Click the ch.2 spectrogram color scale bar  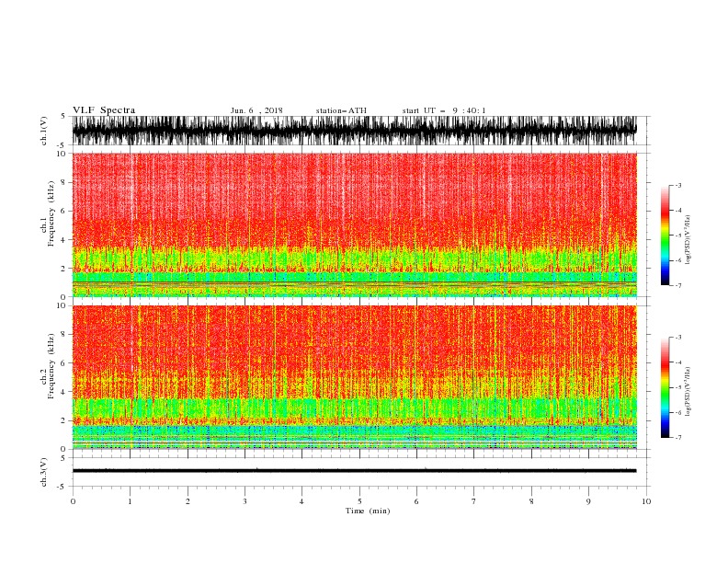pyautogui.click(x=665, y=387)
